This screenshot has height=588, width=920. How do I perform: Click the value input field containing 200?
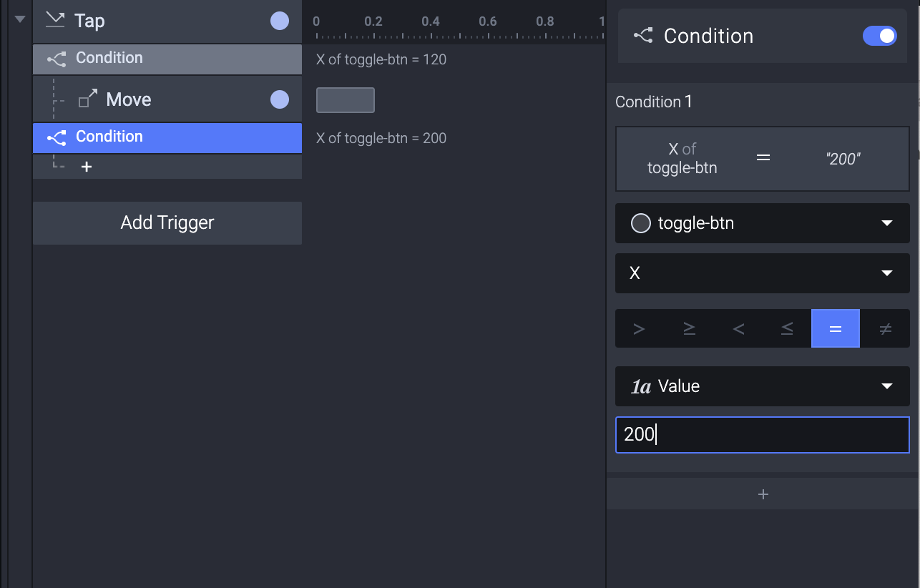(762, 435)
